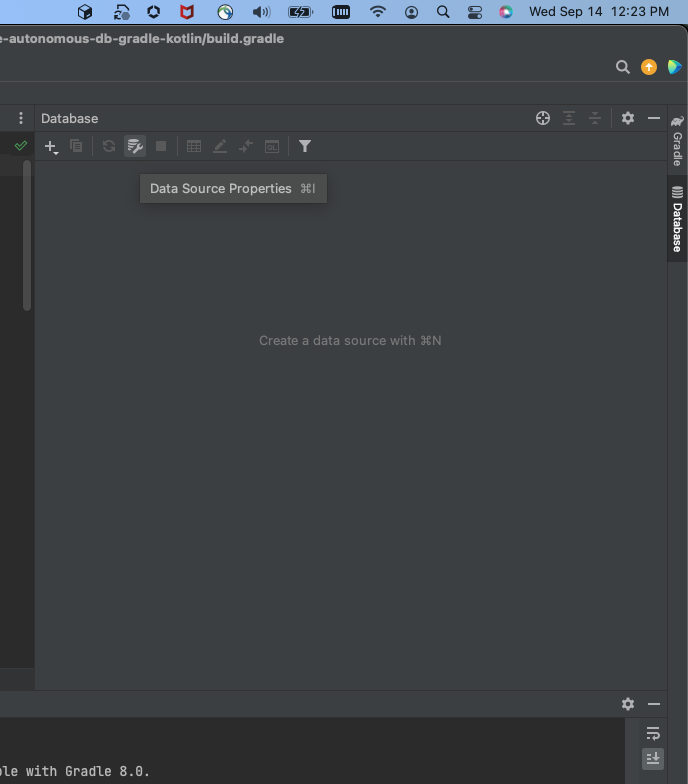Click the Jump to Query Console icon

[x=272, y=146]
